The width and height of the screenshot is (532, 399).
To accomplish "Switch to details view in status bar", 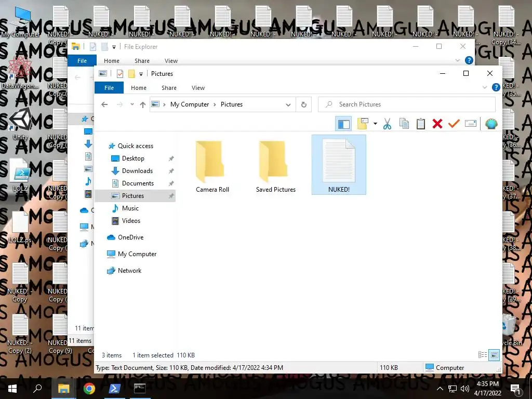I will 483,355.
